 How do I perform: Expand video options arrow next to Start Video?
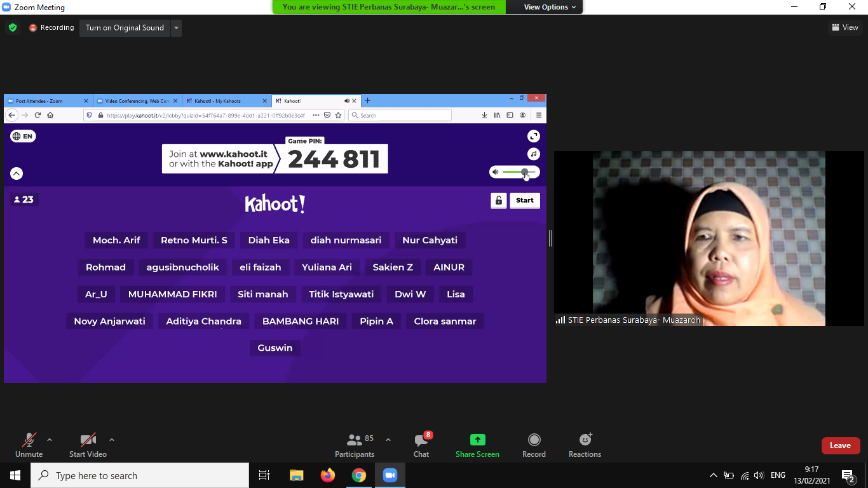pos(112,440)
